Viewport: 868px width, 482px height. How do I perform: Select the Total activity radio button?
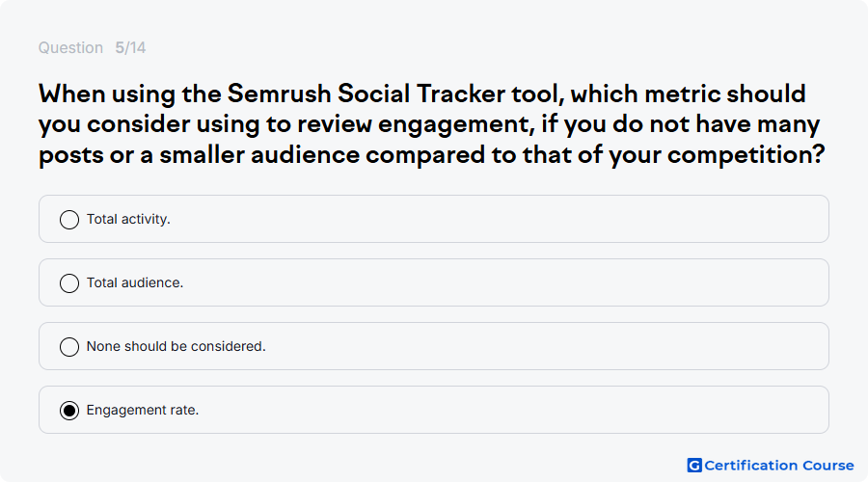pyautogui.click(x=69, y=220)
